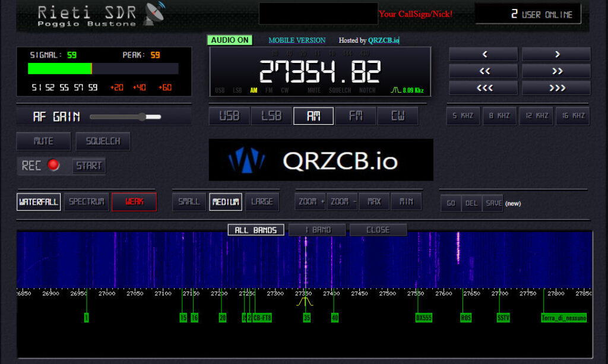Click the yellow tuning passband marker

[305, 301]
